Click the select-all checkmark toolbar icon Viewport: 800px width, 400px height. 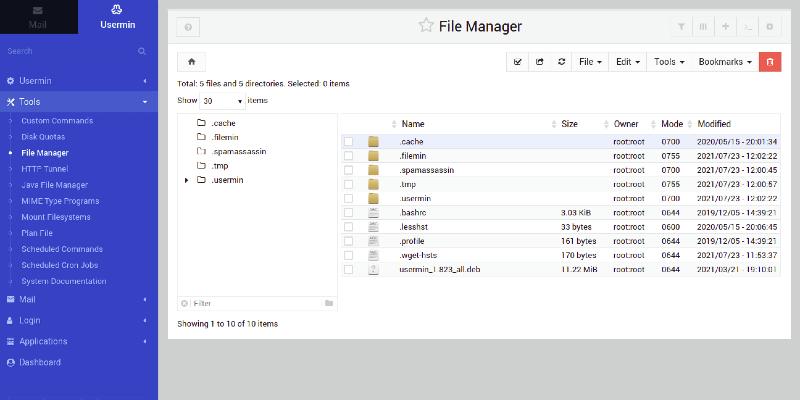[x=517, y=62]
